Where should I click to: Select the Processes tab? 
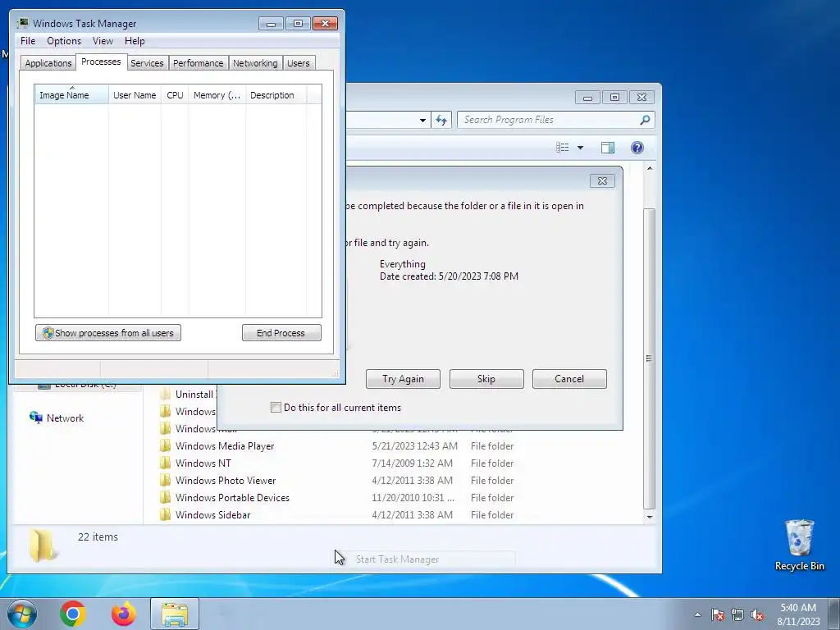(x=101, y=62)
